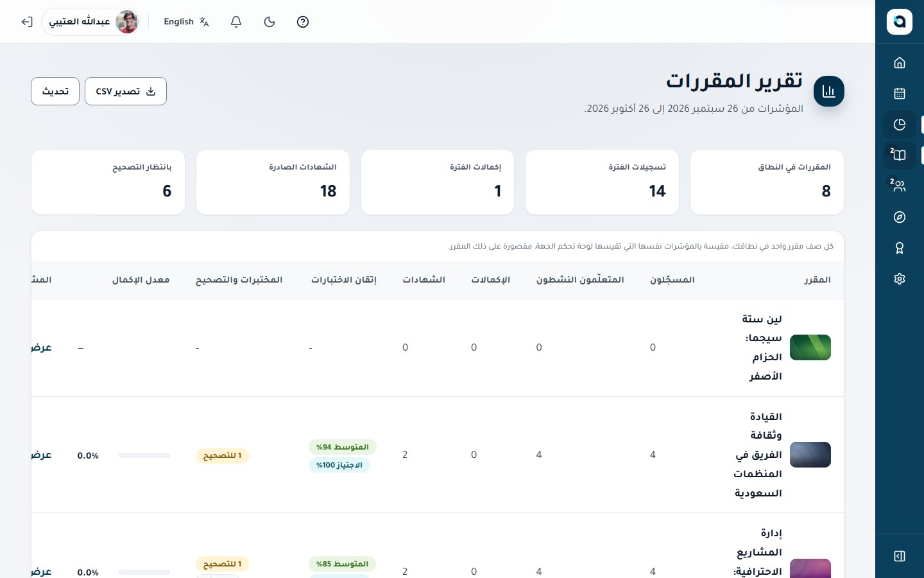Screen dimensions: 924x578
Task: Open the notifications bell
Action: point(236,22)
